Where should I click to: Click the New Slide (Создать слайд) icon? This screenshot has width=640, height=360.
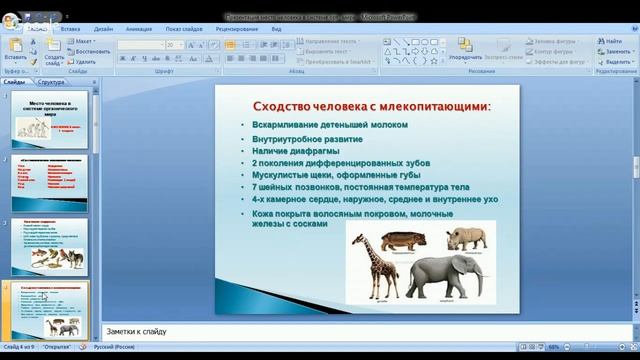point(53,46)
